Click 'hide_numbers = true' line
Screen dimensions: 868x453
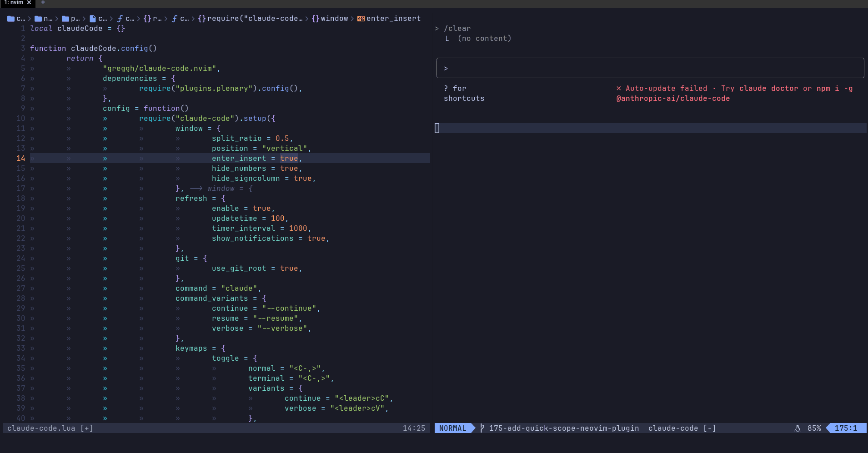point(255,169)
